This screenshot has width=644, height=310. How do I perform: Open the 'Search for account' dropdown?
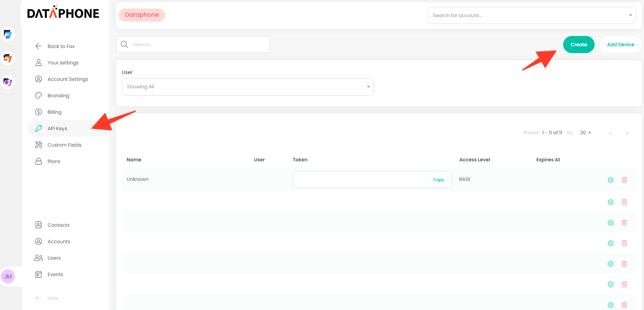coord(531,15)
